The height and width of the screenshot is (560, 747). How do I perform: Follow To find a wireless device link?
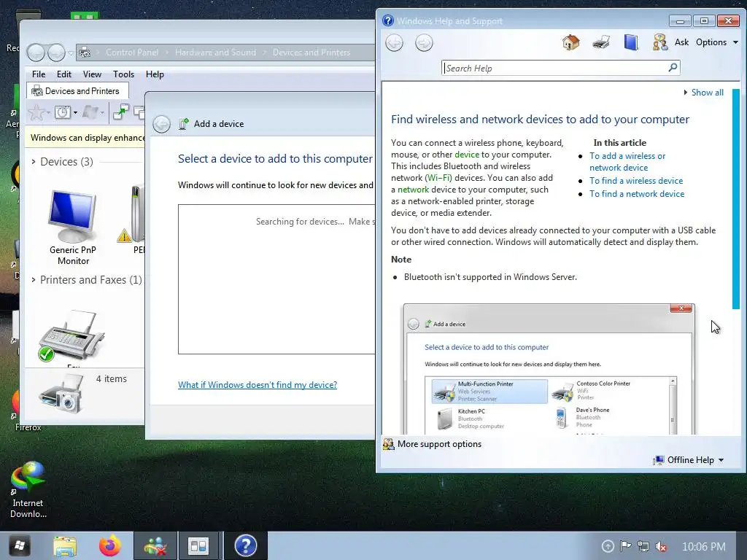pyautogui.click(x=636, y=181)
